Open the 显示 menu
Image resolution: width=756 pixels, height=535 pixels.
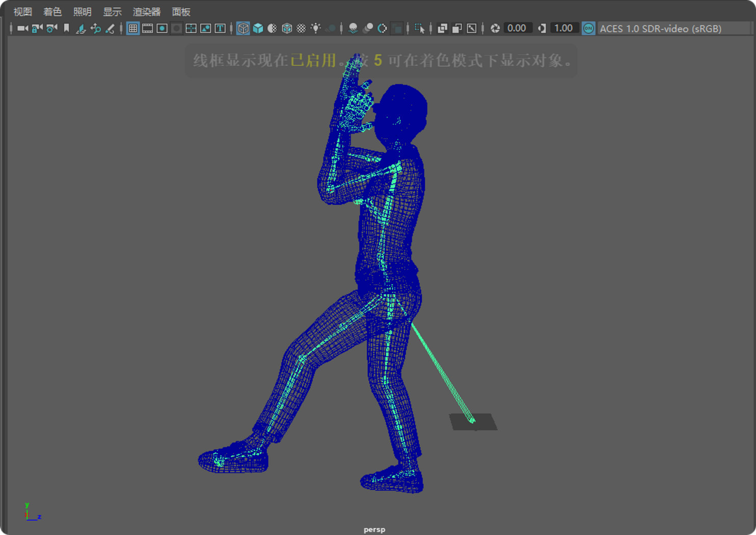[x=113, y=12]
